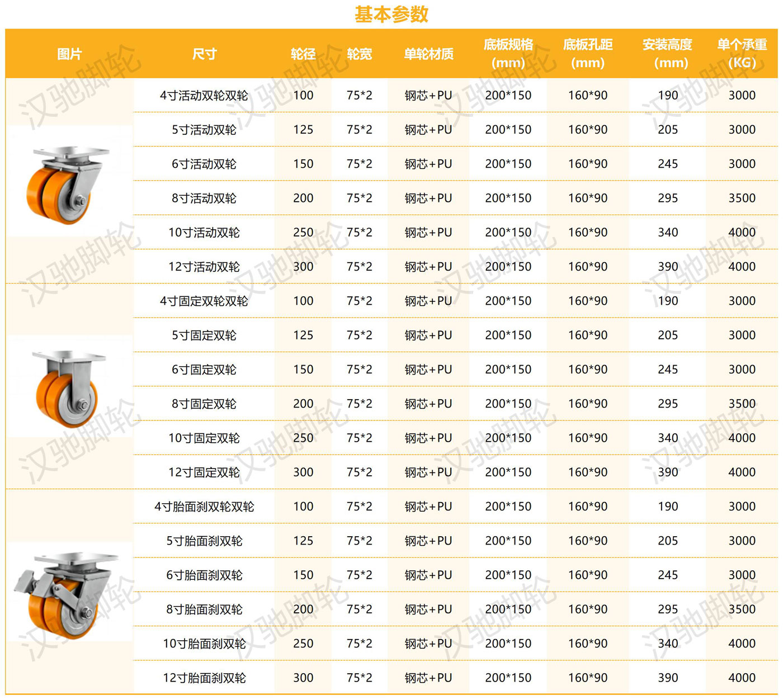The height and width of the screenshot is (700, 783).
Task: Click the 底板规格 (mm) column header
Action: pyautogui.click(x=508, y=54)
